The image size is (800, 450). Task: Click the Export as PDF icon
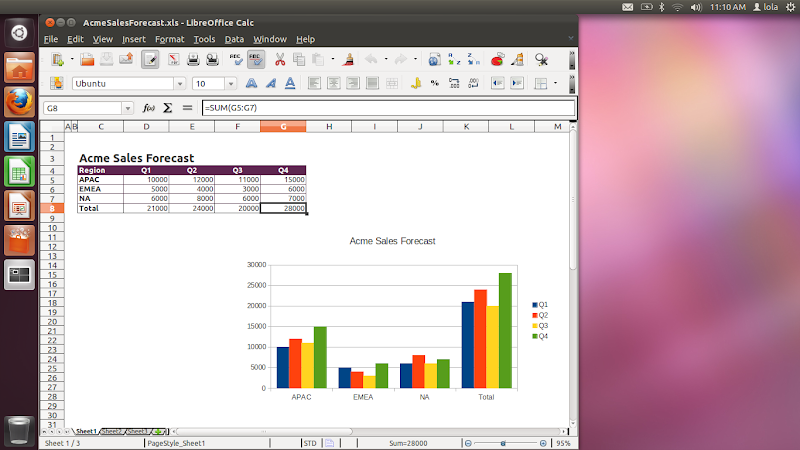pos(173,60)
